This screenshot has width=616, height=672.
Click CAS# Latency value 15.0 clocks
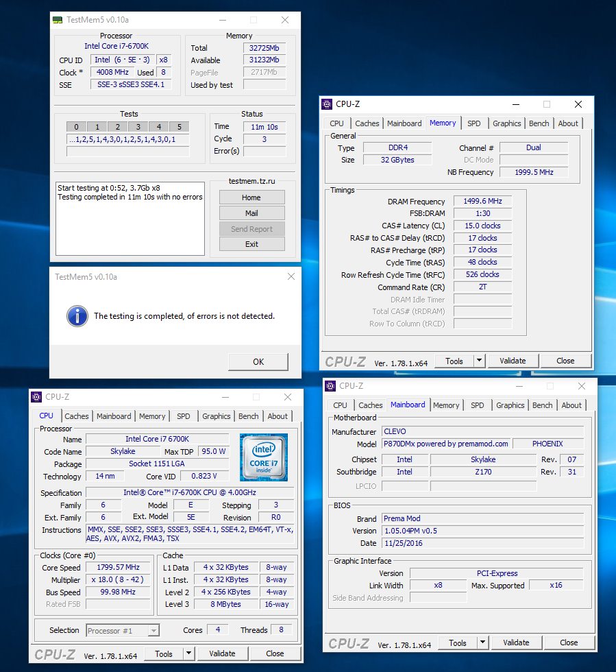pyautogui.click(x=483, y=226)
